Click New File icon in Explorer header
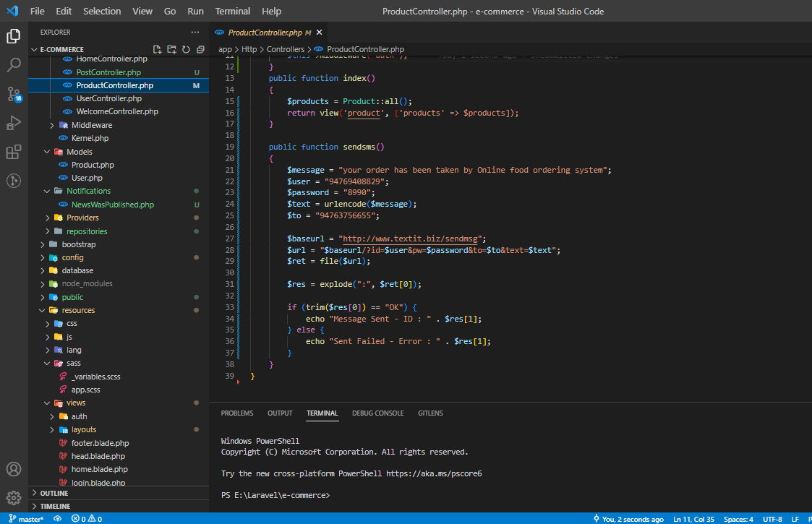The height and width of the screenshot is (524, 812). click(157, 50)
